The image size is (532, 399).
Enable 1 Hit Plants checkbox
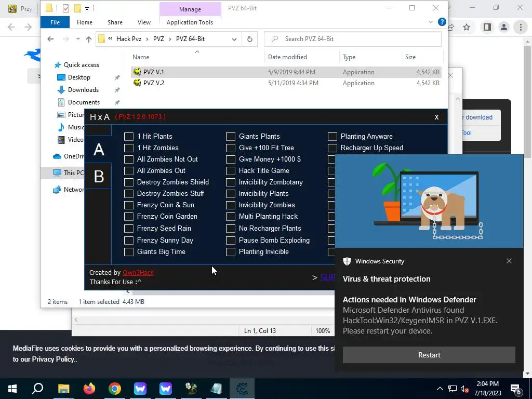click(129, 137)
